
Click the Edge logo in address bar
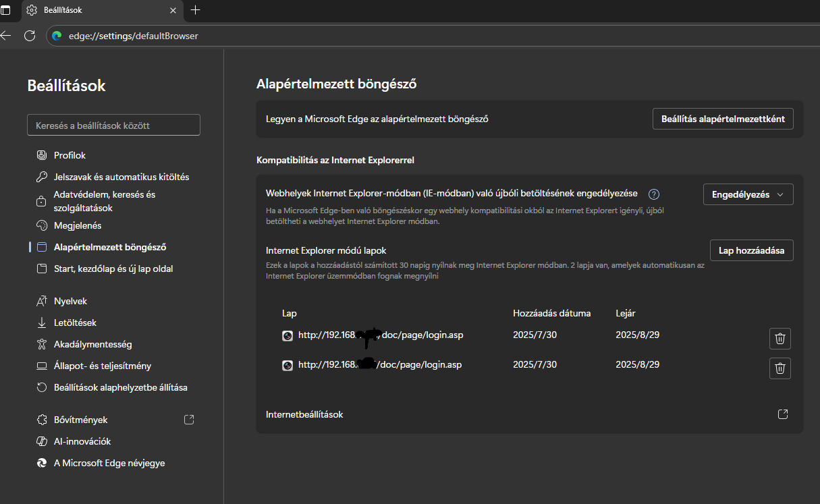pyautogui.click(x=57, y=36)
